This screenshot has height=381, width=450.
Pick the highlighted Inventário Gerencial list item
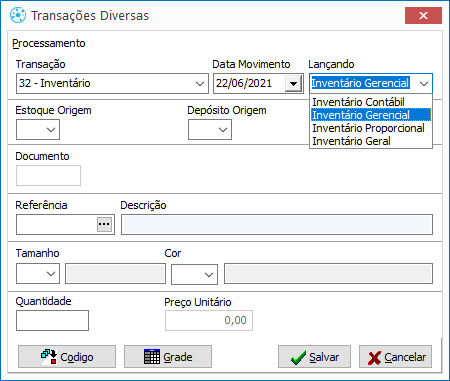coord(371,115)
